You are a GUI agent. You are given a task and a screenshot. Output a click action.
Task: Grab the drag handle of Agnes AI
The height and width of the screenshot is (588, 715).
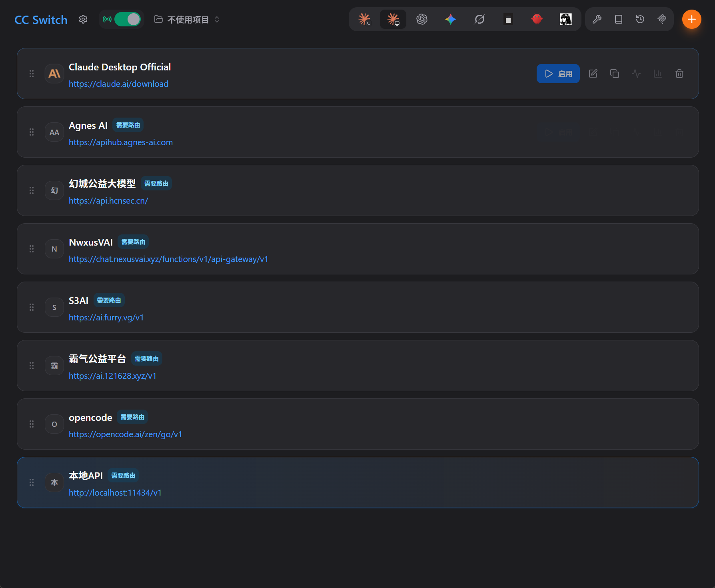point(32,132)
